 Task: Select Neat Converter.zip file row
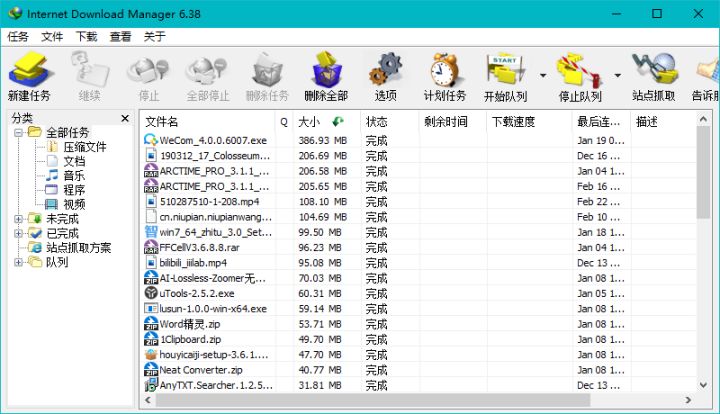[x=418, y=370]
